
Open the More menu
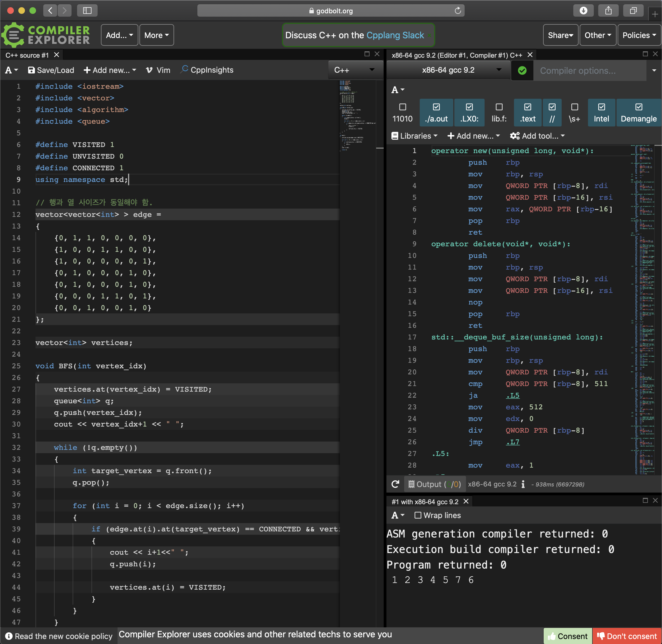pyautogui.click(x=157, y=35)
